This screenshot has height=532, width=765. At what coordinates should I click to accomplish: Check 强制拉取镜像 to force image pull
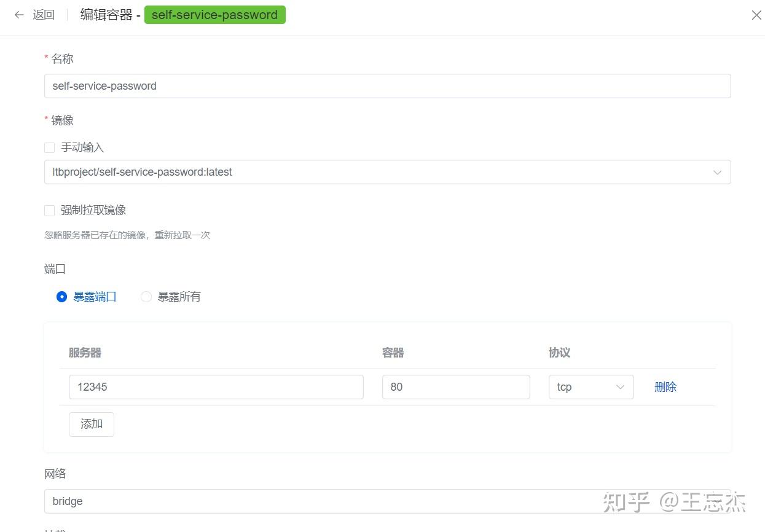pos(49,210)
